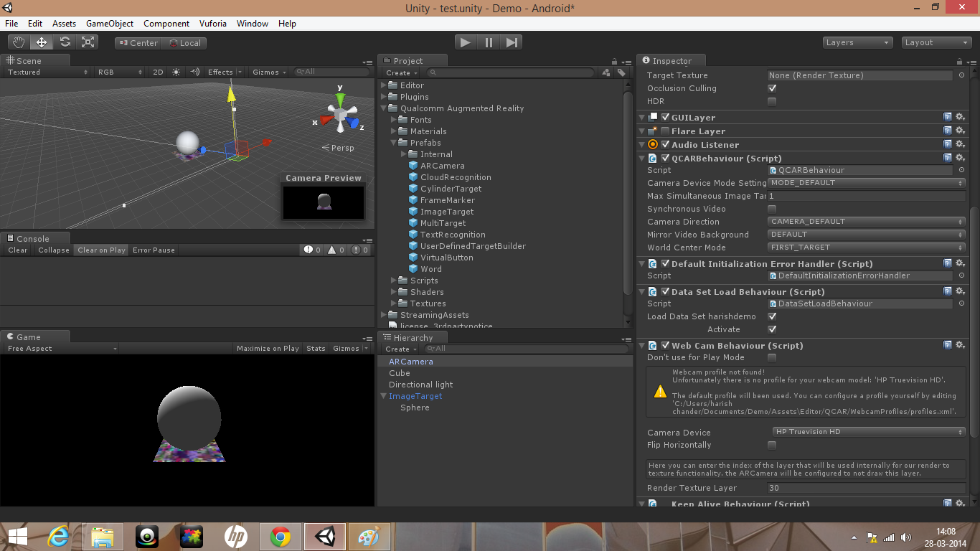
Task: Open the Layout dropdown
Action: (936, 42)
